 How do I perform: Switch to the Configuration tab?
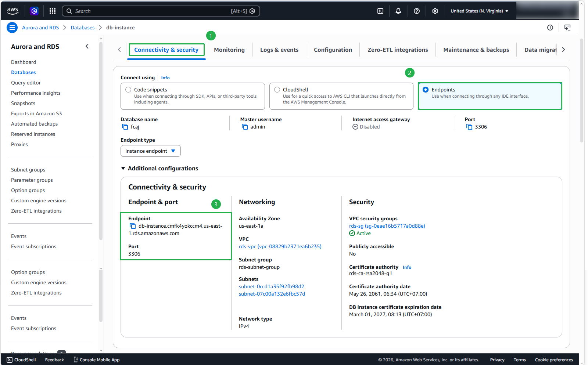coord(333,50)
